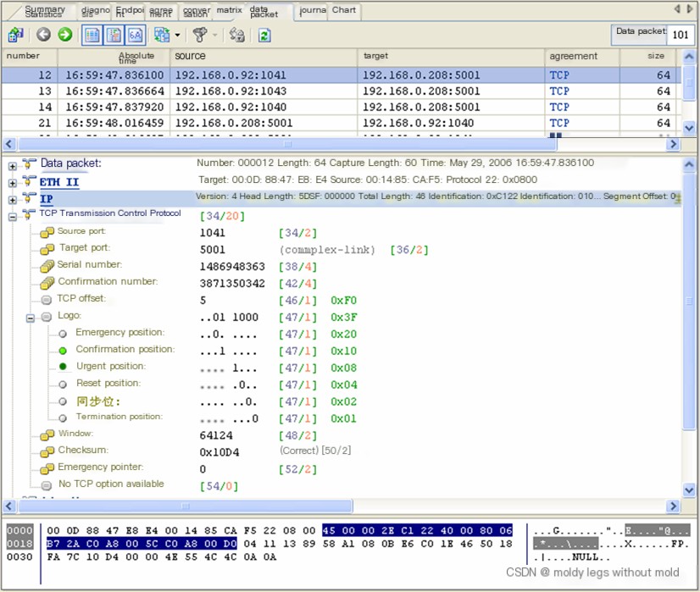Sort by Absolute time column header
This screenshot has height=592, width=700.
pos(114,57)
